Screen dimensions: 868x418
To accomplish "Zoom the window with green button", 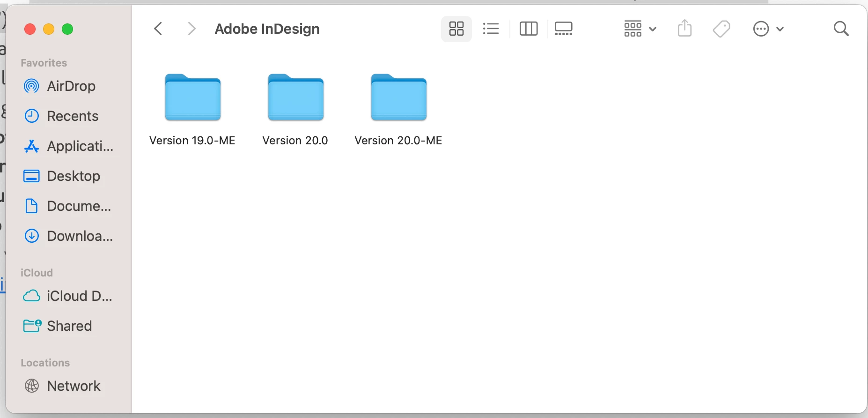I will click(67, 29).
